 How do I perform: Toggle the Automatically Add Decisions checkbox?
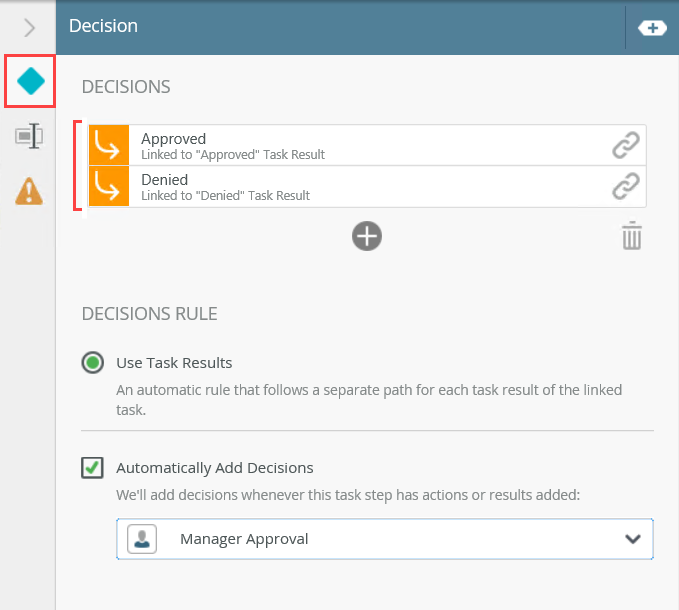92,468
